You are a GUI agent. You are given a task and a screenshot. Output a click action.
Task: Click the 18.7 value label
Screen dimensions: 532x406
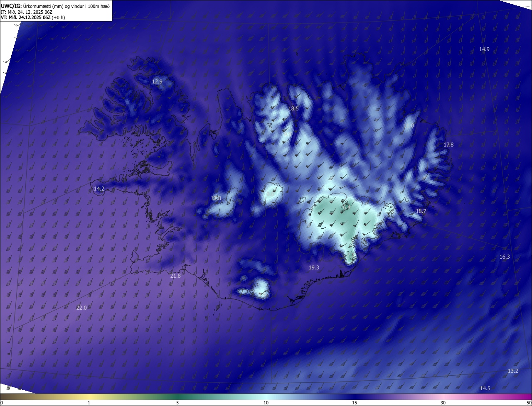tap(421, 211)
